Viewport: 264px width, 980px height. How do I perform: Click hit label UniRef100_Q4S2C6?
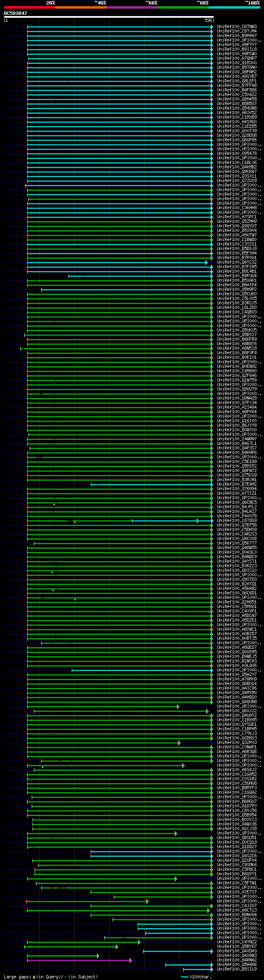click(x=237, y=856)
